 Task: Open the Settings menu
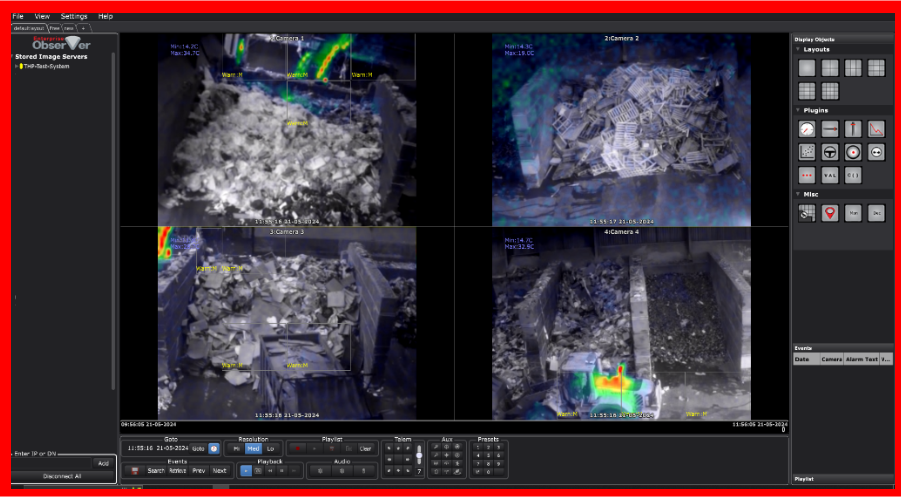tap(74, 16)
